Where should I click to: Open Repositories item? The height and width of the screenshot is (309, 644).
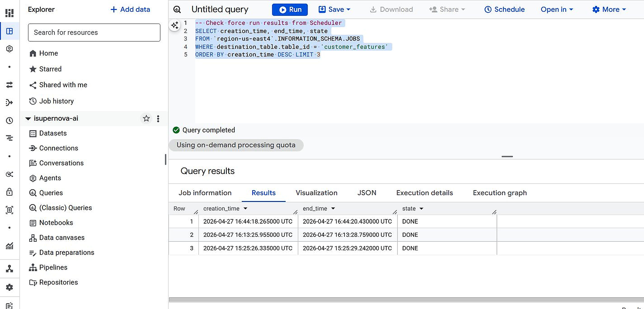click(x=54, y=283)
